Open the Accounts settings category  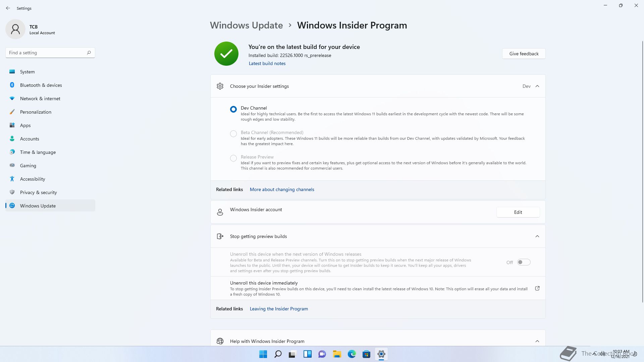[x=50, y=139]
